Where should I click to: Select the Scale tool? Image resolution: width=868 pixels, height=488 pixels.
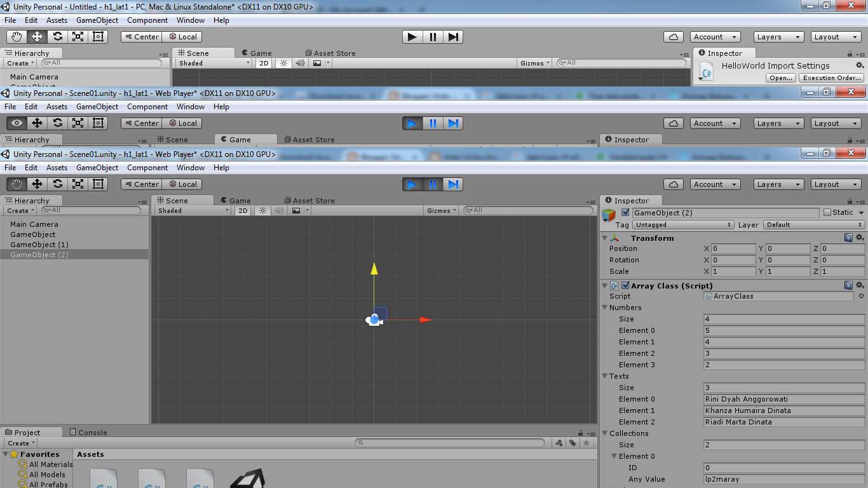[77, 184]
